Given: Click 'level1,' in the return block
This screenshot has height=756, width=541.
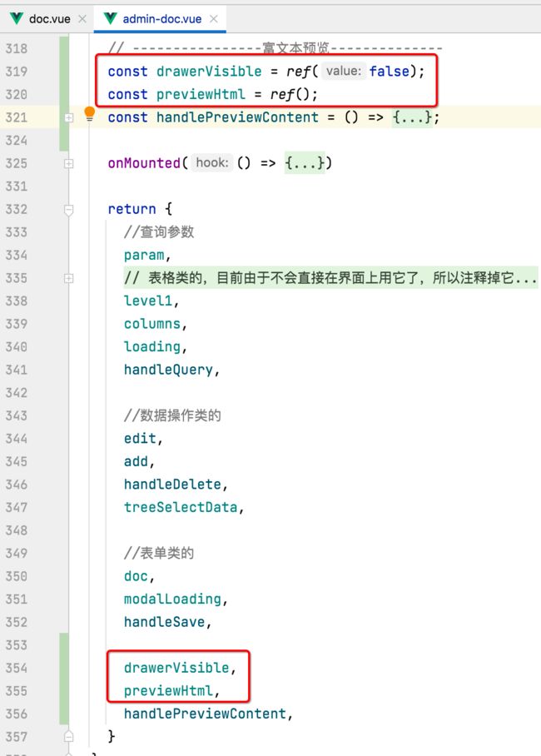Looking at the screenshot, I should pos(151,301).
